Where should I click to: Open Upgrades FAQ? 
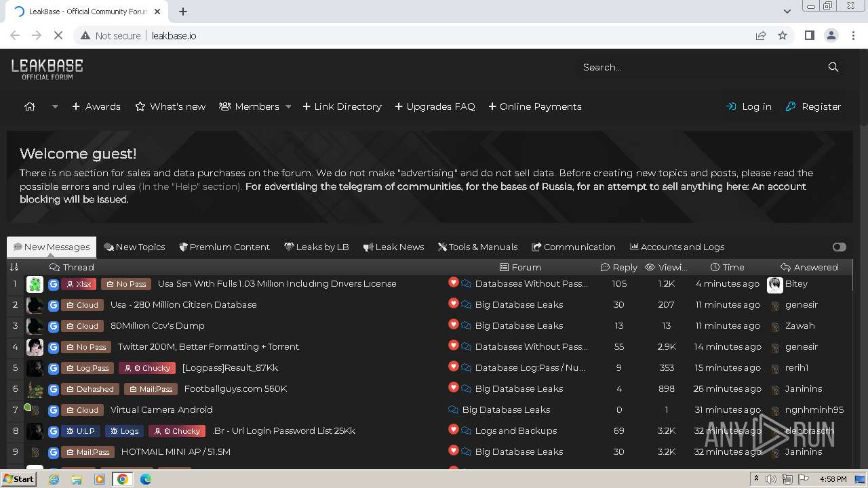click(435, 106)
